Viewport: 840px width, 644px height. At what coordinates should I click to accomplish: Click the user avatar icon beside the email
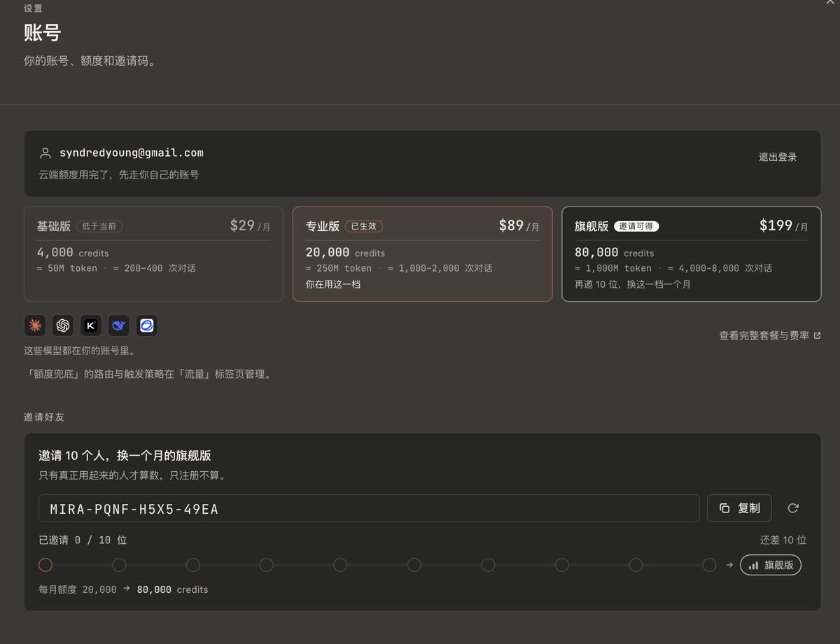pos(45,153)
